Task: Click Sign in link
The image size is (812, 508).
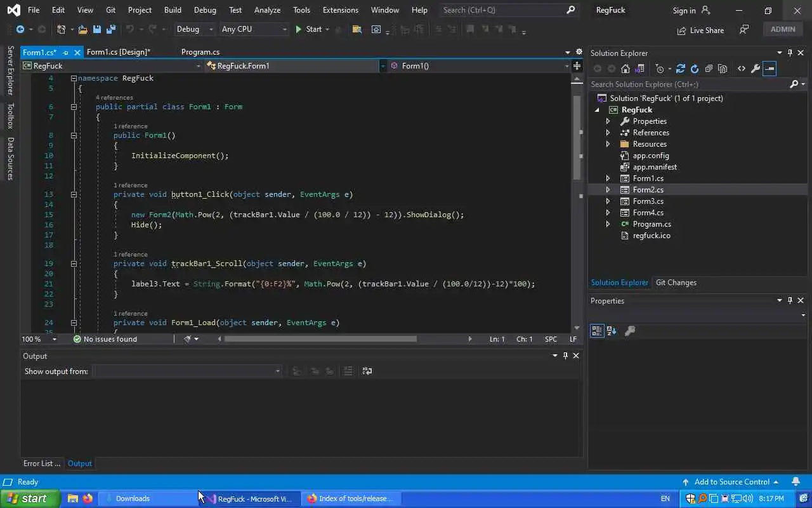Action: 684,11
